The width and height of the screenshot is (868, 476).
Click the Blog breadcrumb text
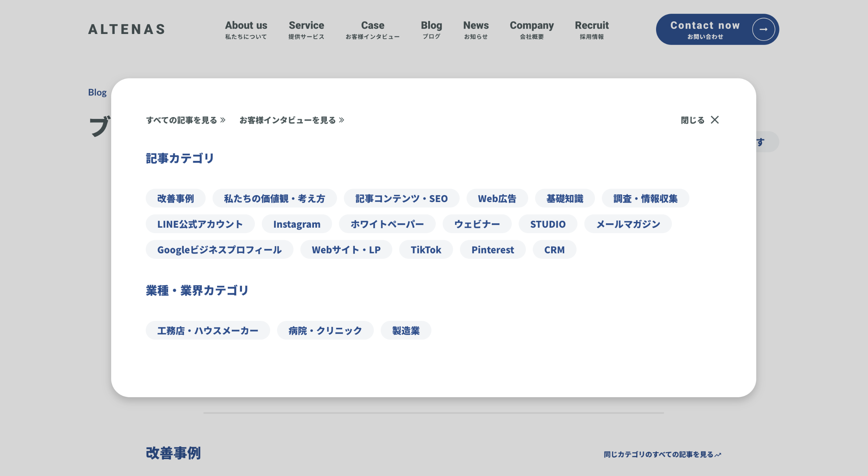pyautogui.click(x=97, y=92)
